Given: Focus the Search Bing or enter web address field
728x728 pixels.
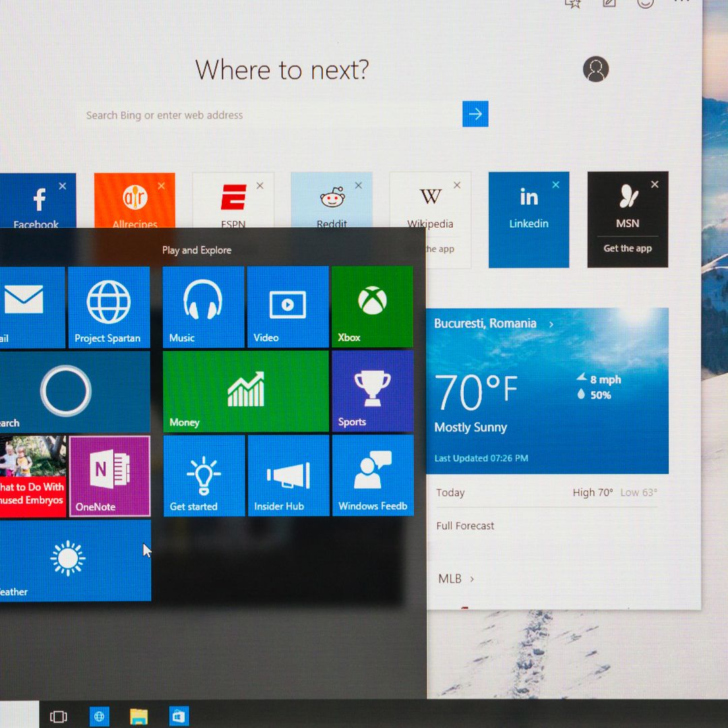Looking at the screenshot, I should coord(269,115).
